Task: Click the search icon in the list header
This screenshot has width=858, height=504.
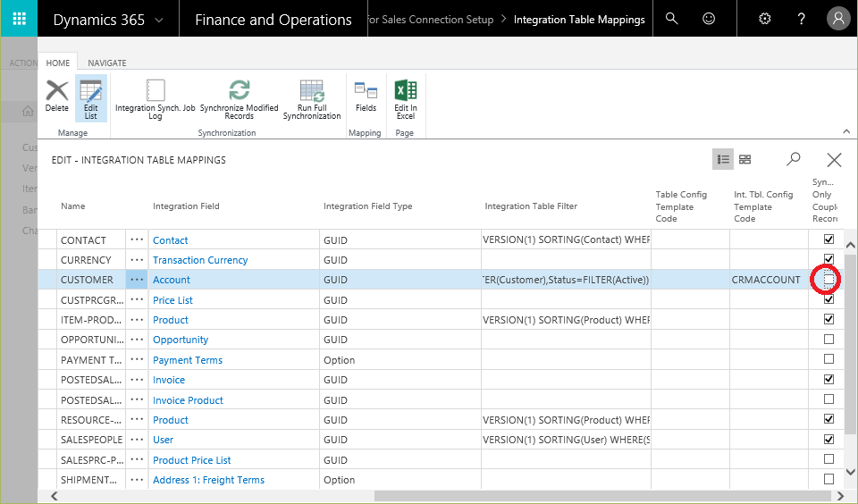Action: pyautogui.click(x=793, y=159)
